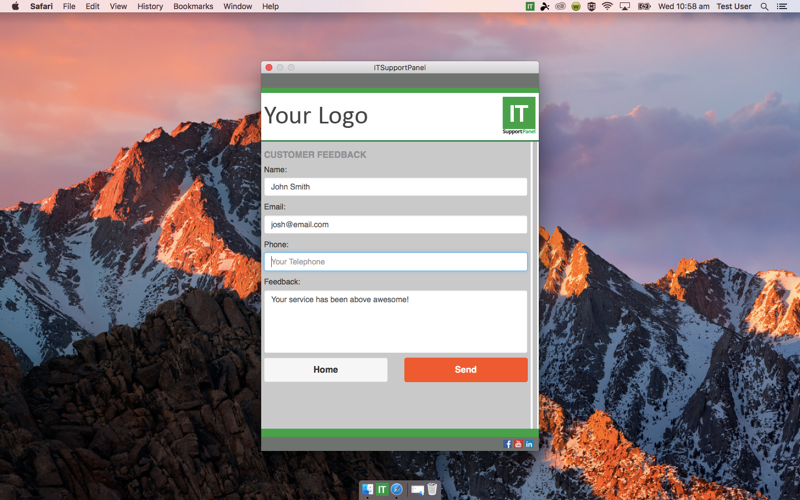
Task: Open Spotlight search magnifier
Action: 764,6
